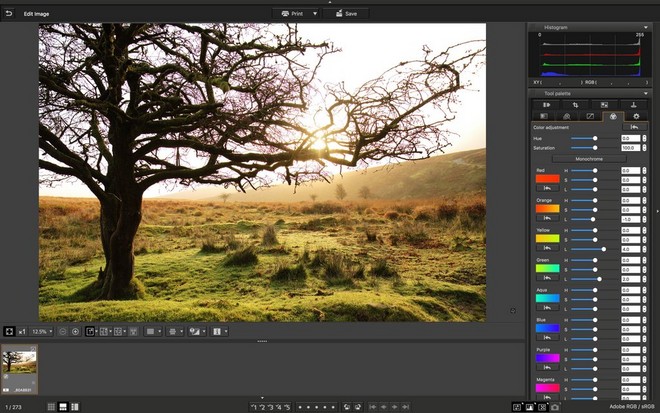
Task: Open the partial adjustment tool tab
Action: click(x=604, y=105)
